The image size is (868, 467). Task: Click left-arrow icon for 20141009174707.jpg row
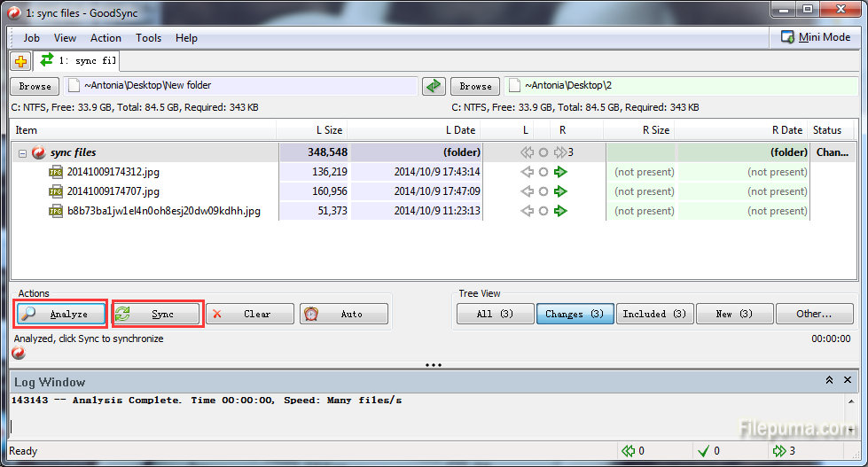tap(527, 191)
